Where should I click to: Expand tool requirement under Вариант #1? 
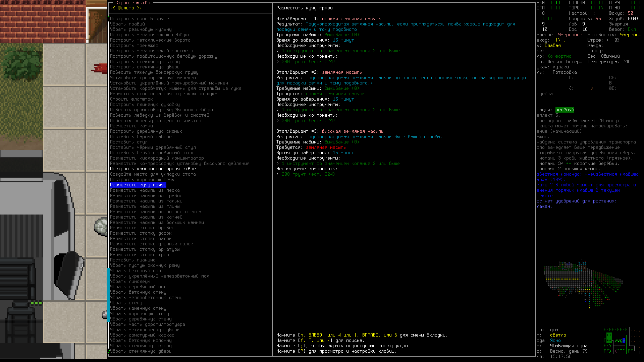341,51
